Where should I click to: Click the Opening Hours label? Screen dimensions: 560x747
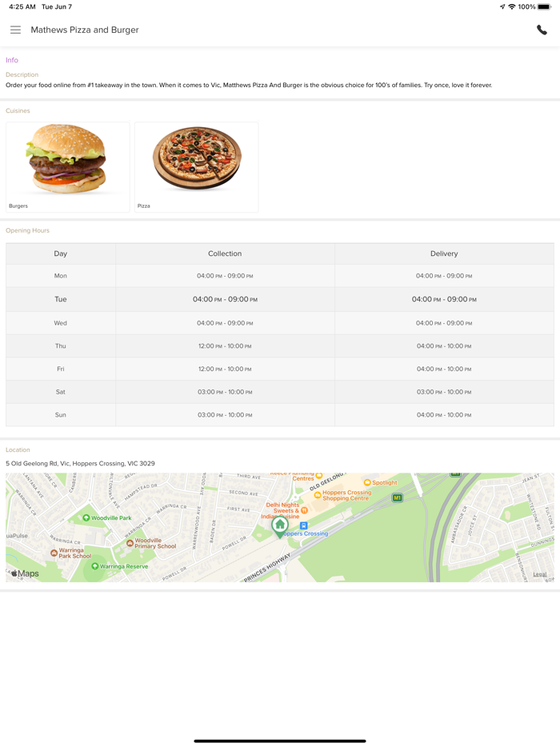[28, 230]
